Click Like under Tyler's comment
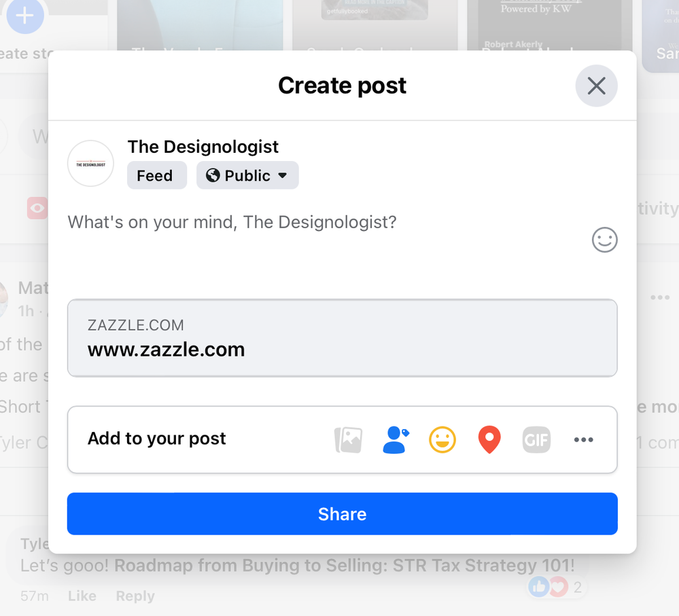Image resolution: width=679 pixels, height=616 pixels. pyautogui.click(x=82, y=596)
